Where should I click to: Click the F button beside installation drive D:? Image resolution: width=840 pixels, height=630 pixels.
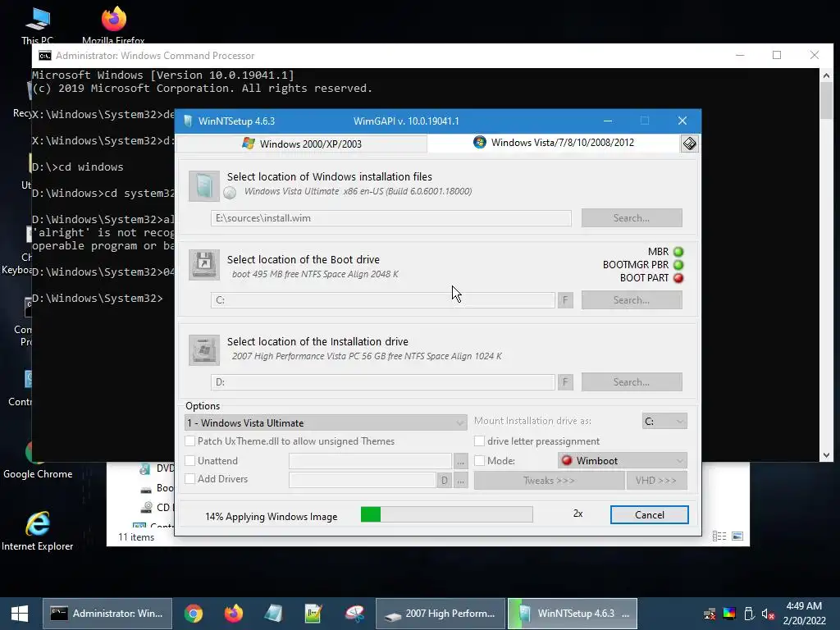point(565,382)
